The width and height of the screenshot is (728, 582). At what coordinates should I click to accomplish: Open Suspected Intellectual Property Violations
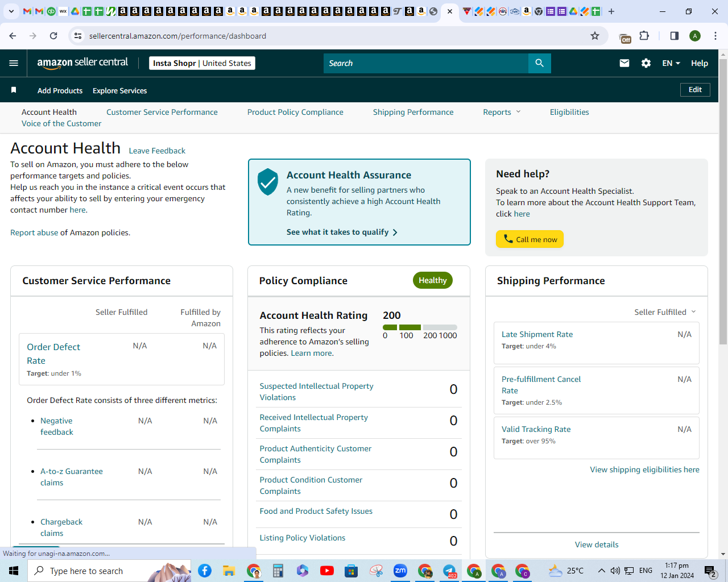pos(316,392)
